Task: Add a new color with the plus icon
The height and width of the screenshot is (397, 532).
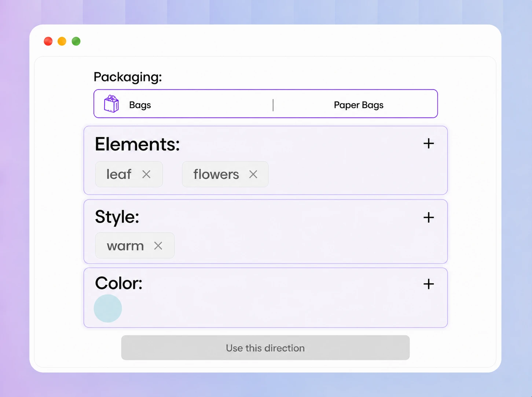Action: click(429, 284)
